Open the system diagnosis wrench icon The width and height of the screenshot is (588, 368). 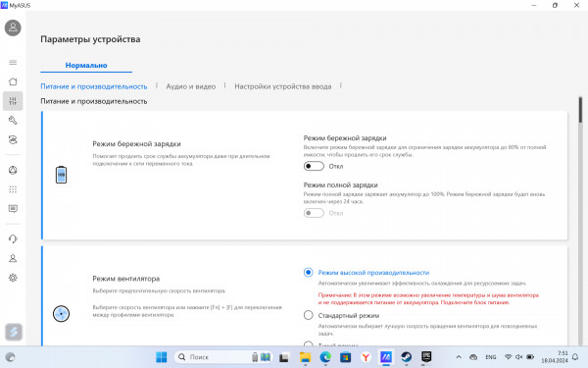tap(13, 120)
